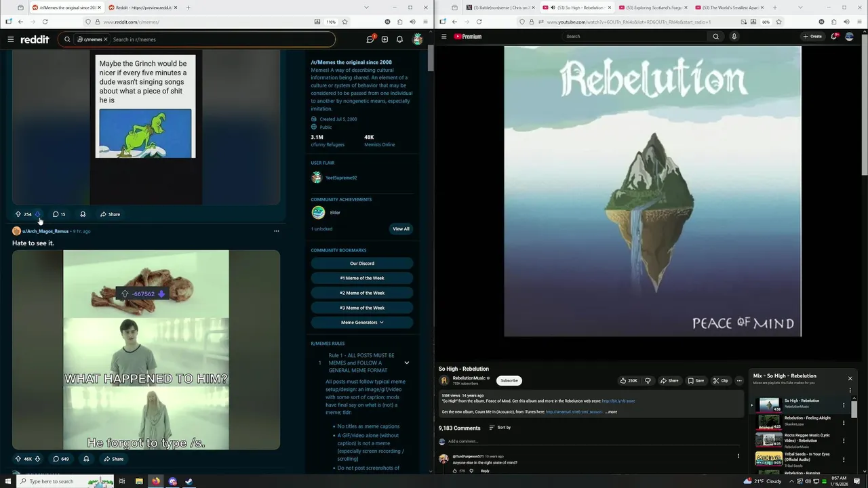Bookmark the Reddit page with star icon
Image resolution: width=868 pixels, height=488 pixels.
coord(344,22)
